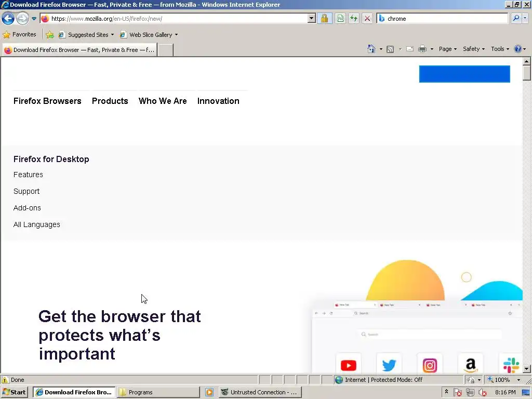Open the Add-ons link

[x=27, y=208]
